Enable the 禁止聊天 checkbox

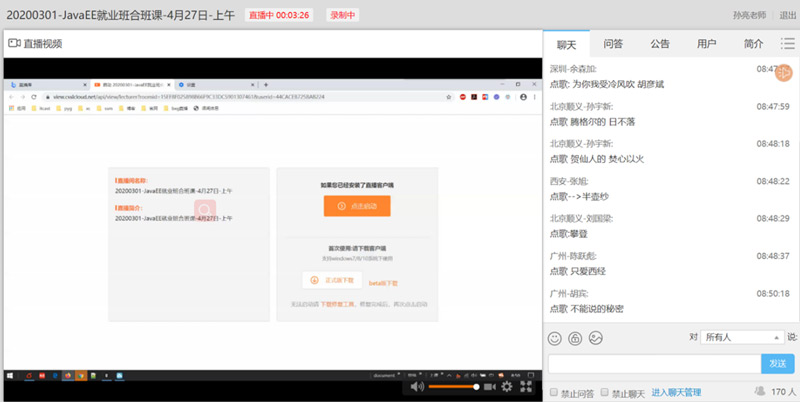tap(604, 393)
